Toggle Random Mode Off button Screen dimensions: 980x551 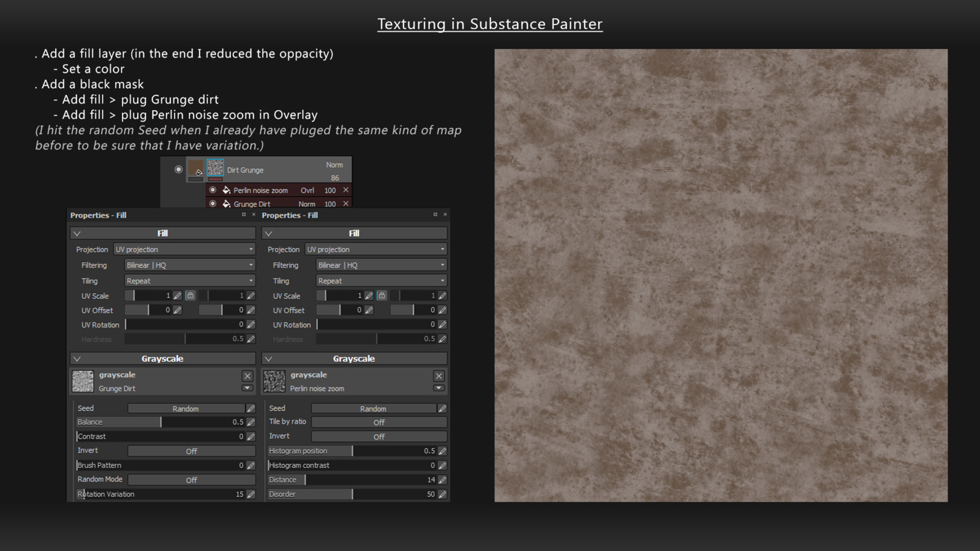point(191,480)
